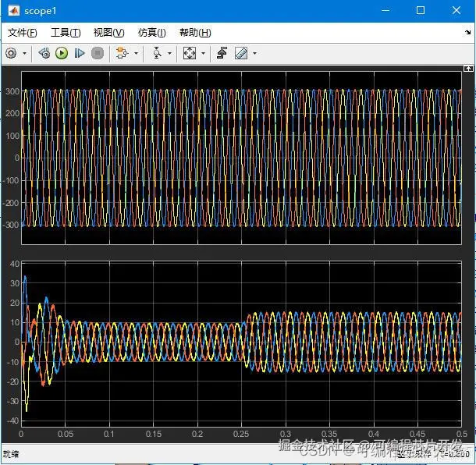Click the highlight Simulink block icon

(x=121, y=53)
